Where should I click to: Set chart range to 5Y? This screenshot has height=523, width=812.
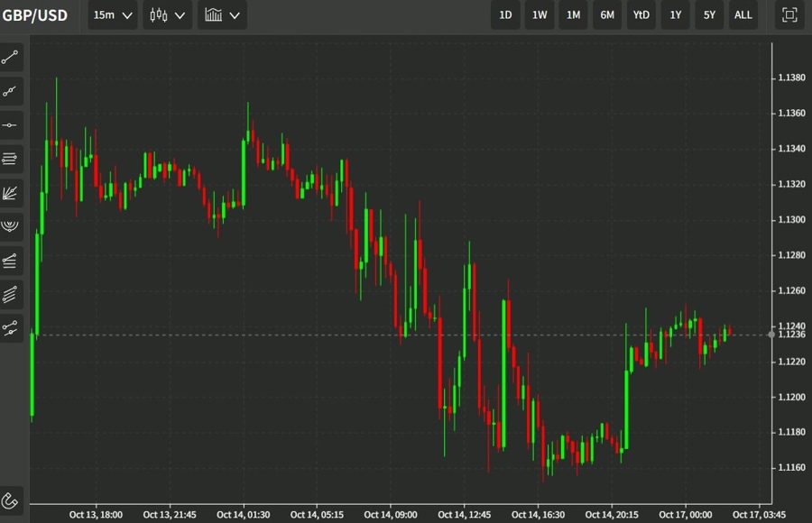point(709,15)
